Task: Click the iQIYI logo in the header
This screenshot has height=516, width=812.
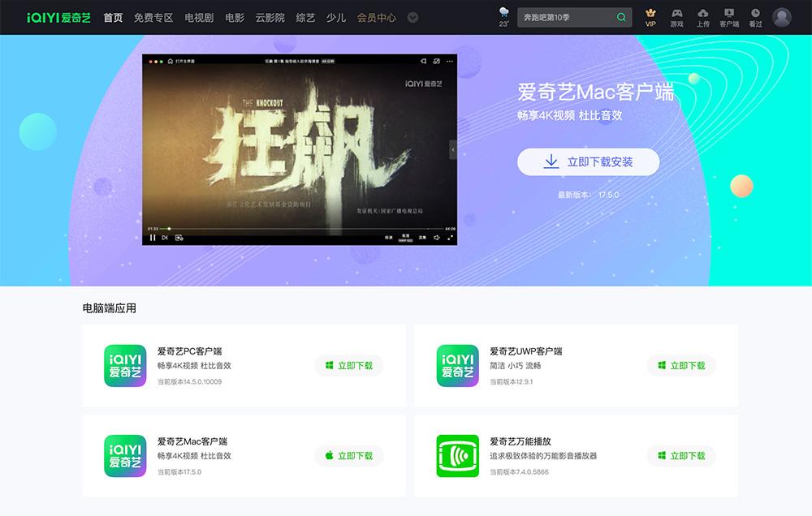Action: [x=58, y=18]
